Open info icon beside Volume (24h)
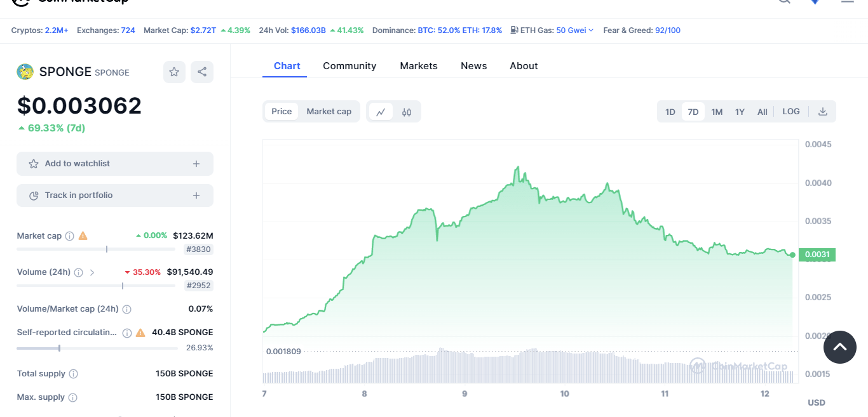The width and height of the screenshot is (868, 417). pos(78,272)
